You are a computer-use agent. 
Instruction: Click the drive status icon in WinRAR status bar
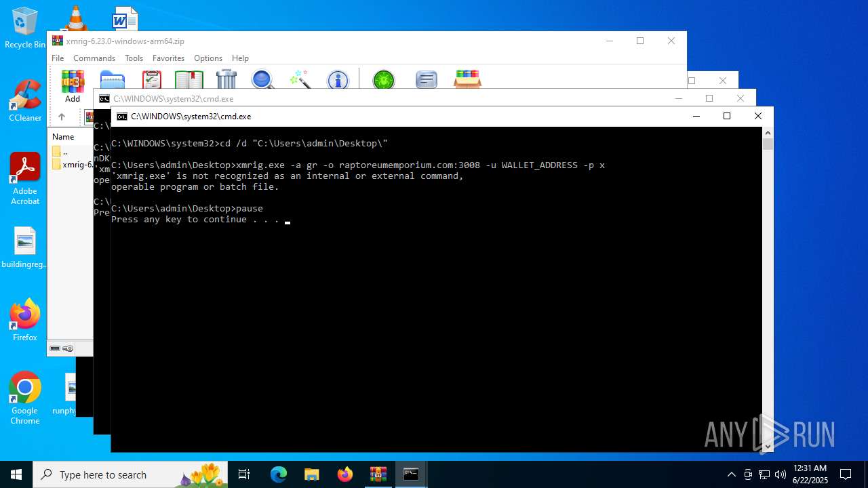(x=55, y=348)
